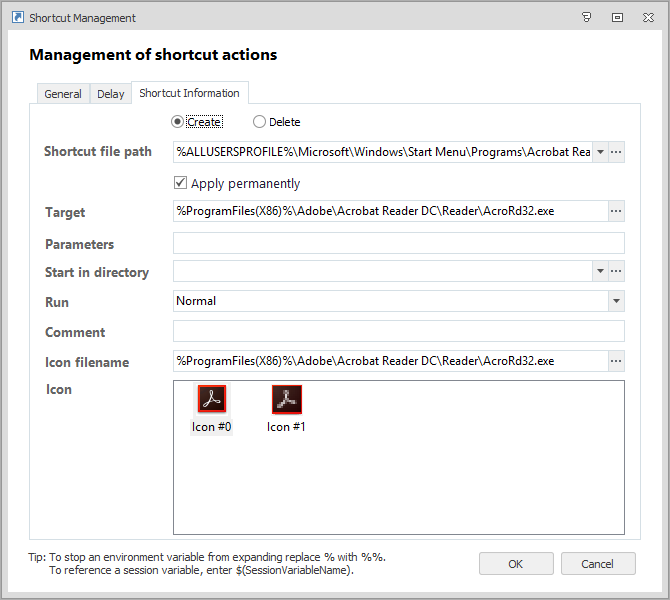This screenshot has width=670, height=600.
Task: Switch to the Delay tab
Action: click(x=111, y=94)
